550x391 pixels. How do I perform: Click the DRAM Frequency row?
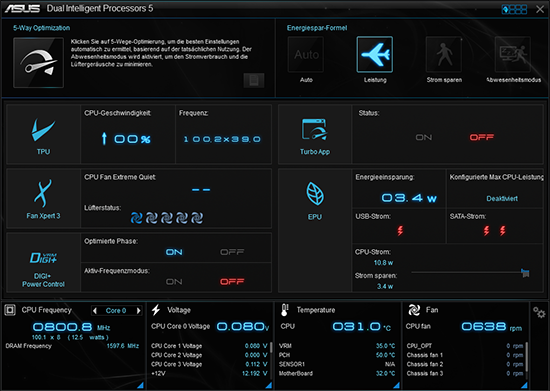[x=72, y=346]
